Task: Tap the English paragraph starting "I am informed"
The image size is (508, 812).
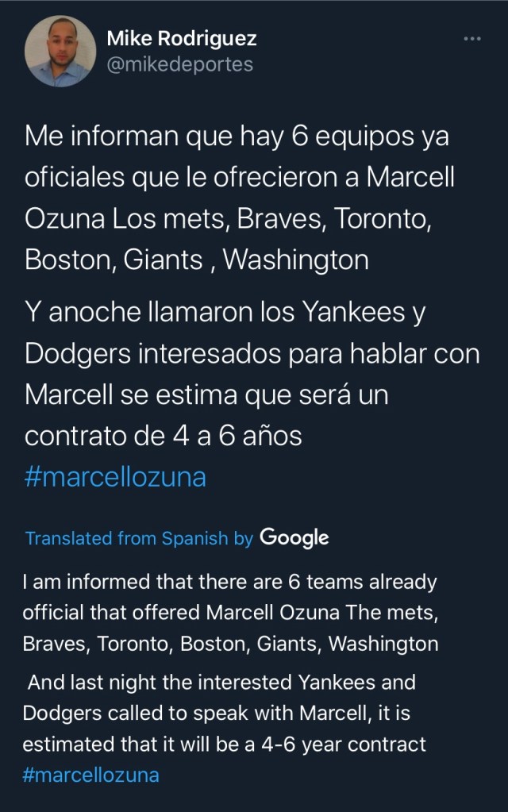Action: coord(230,613)
